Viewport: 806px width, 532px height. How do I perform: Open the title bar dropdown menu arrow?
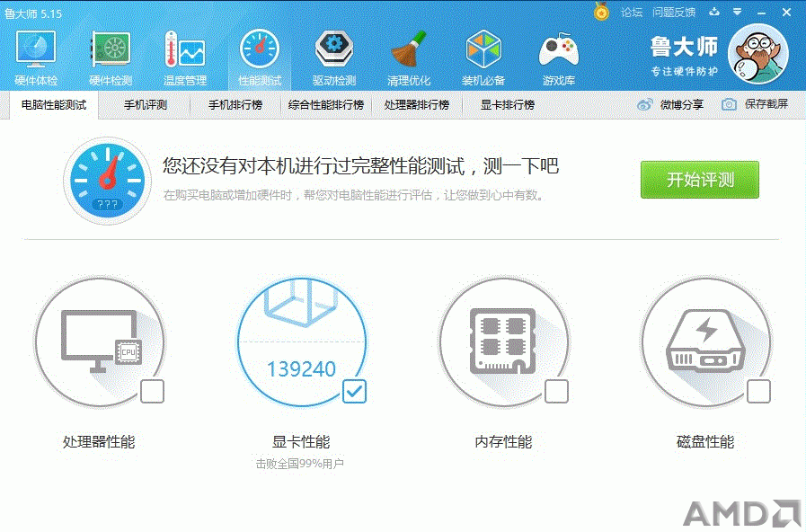tap(737, 12)
